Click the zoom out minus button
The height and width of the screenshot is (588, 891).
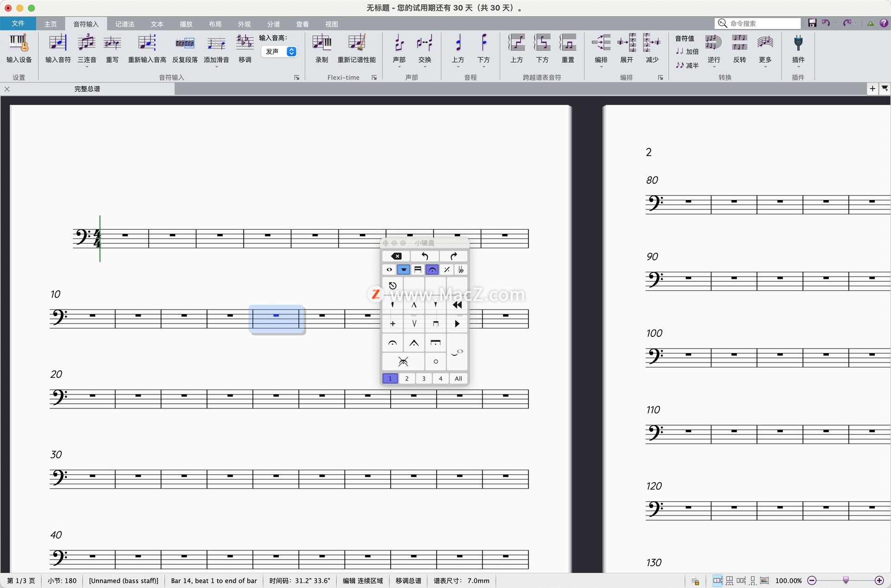coord(812,581)
